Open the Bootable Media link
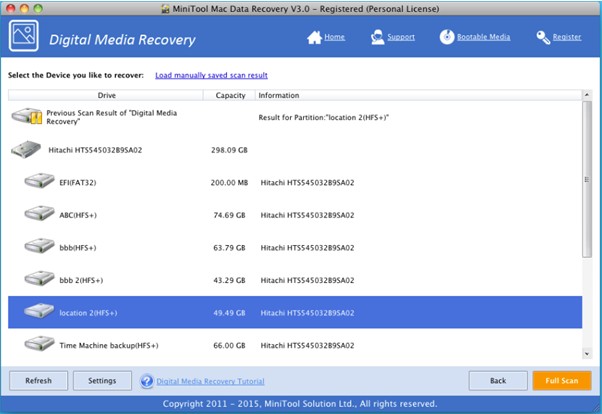The height and width of the screenshot is (414, 602). point(483,37)
